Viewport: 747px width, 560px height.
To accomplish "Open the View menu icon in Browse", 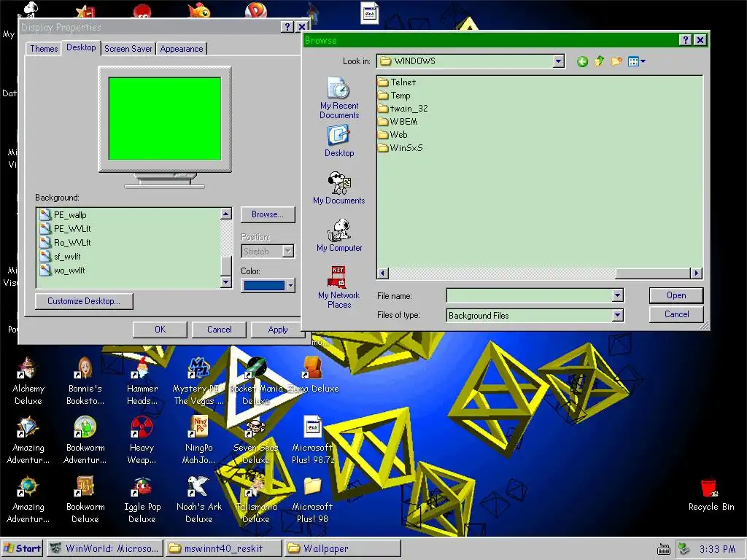I will pos(636,61).
